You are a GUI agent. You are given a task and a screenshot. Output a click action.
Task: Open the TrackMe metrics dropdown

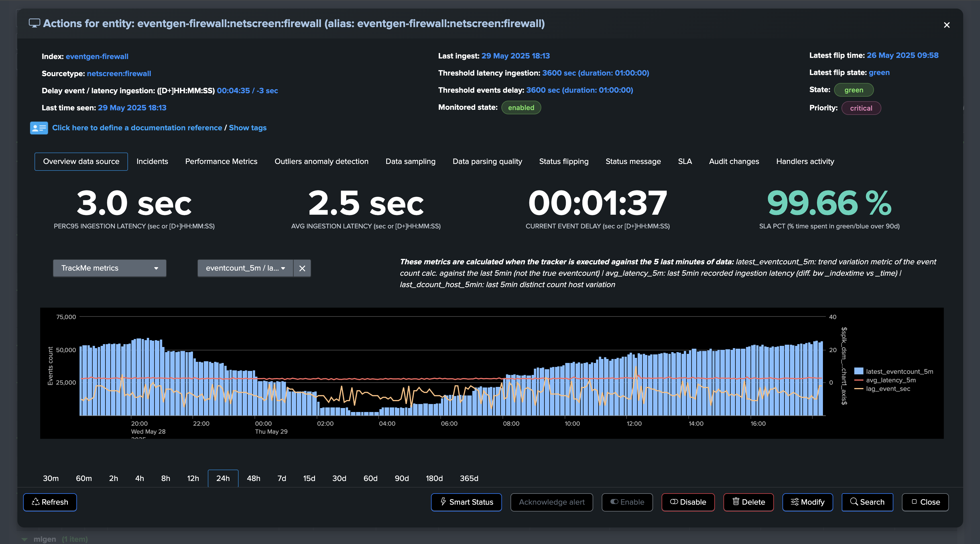[109, 268]
